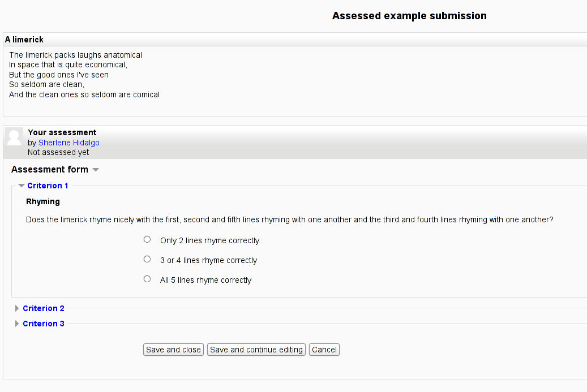Screen dimensions: 587x392
Task: Open the Criterion 2 heading link
Action: click(44, 308)
